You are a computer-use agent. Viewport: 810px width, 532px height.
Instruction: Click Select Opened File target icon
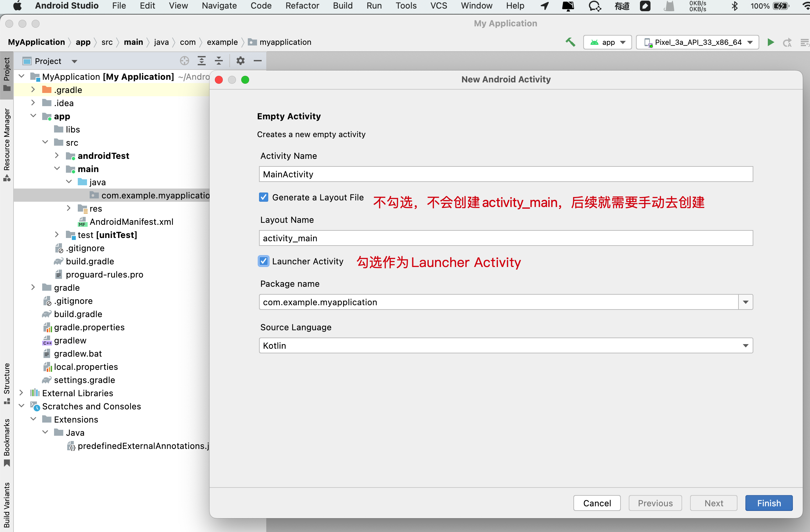[x=185, y=61]
